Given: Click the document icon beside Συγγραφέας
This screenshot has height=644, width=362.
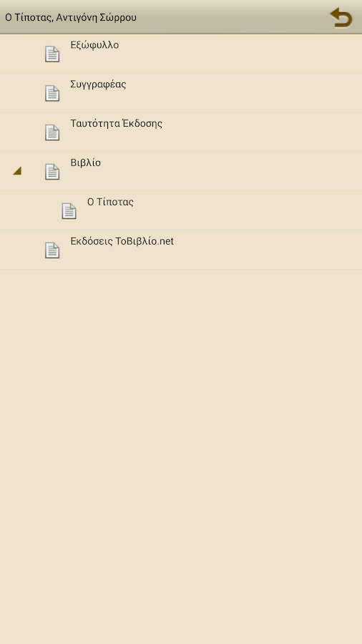Looking at the screenshot, I should (52, 93).
